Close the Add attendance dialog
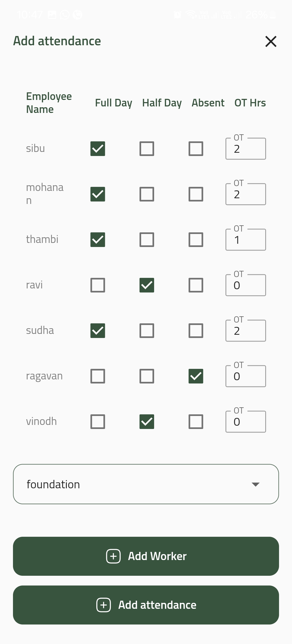This screenshot has width=292, height=644. [271, 41]
